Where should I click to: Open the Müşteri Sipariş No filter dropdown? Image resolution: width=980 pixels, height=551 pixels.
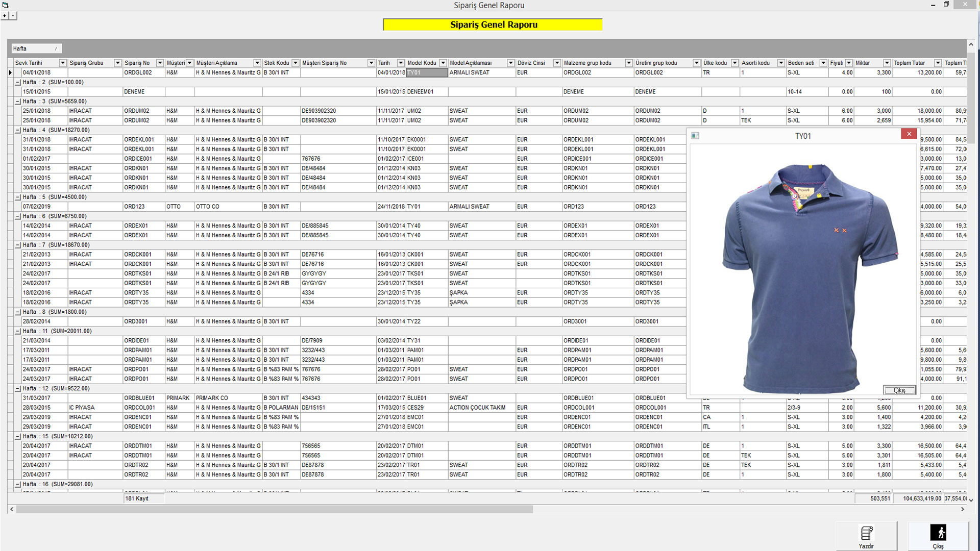371,63
